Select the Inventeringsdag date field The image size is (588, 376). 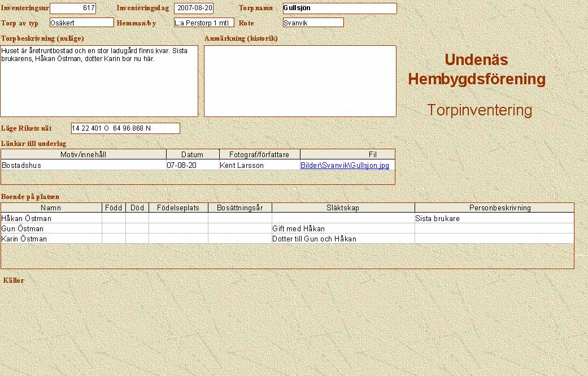(194, 8)
